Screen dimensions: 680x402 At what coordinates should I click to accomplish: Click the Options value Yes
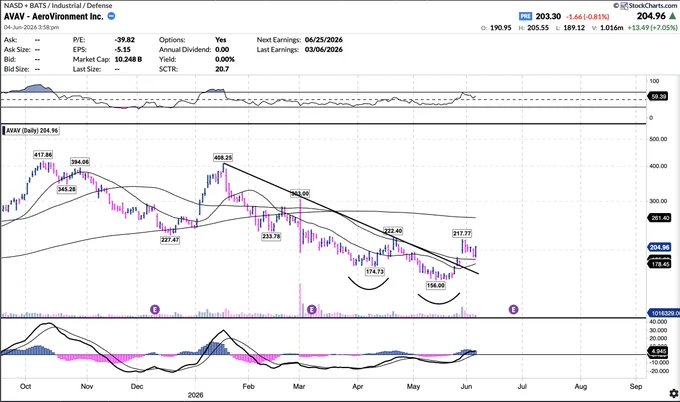click(221, 39)
